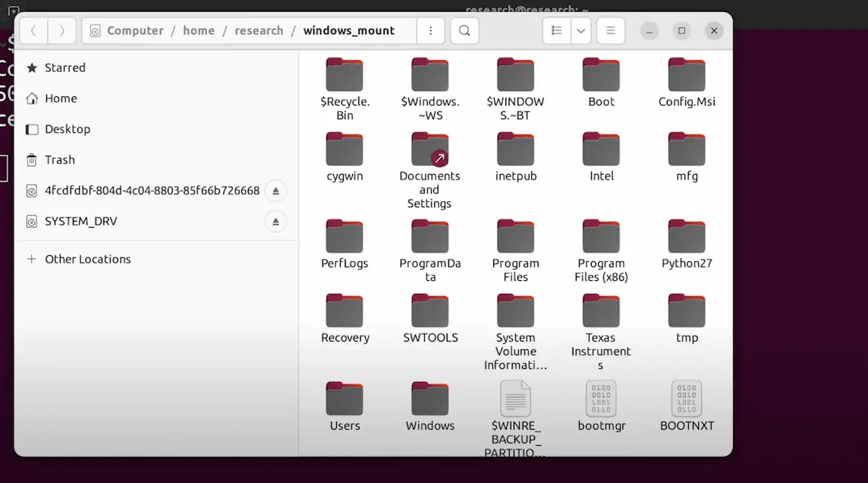Open Other Locations in sidebar
This screenshot has height=483, width=868.
[87, 259]
